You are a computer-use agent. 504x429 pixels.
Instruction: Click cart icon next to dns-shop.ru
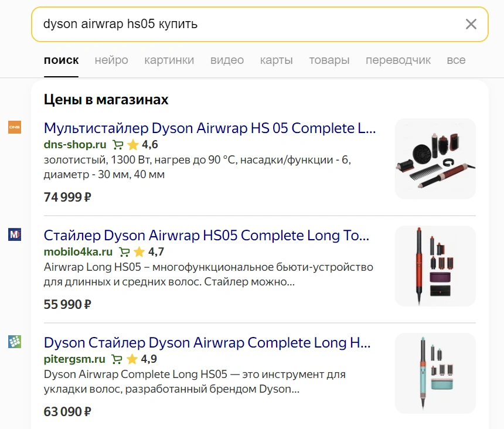coord(118,145)
